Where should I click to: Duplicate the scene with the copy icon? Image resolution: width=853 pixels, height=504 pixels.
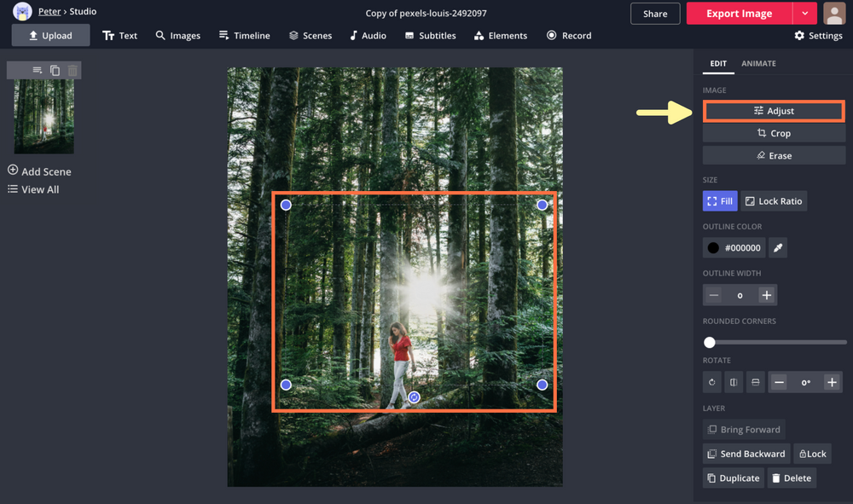[53, 69]
